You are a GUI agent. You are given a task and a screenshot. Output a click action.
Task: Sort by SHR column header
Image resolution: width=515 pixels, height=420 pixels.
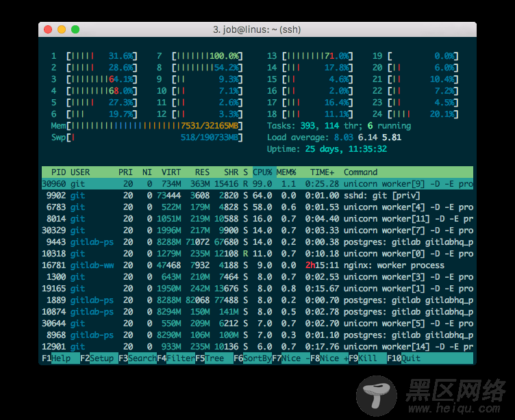click(231, 172)
